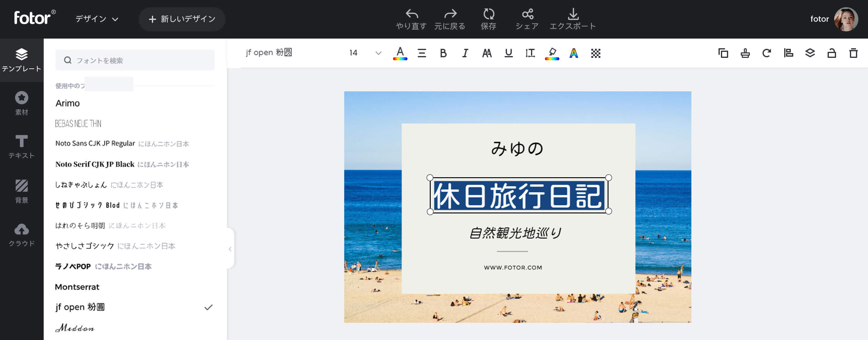868x340 pixels.
Task: Switch to the 背景 sidebar tab
Action: (x=22, y=191)
